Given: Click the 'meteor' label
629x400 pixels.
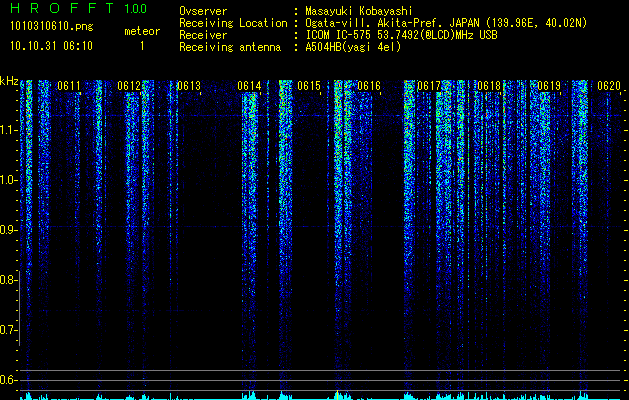Looking at the screenshot, I should 142,31.
